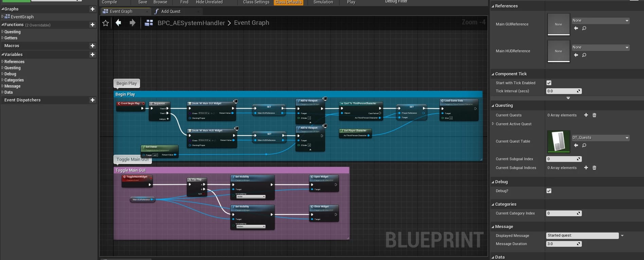Expand the EventGraph tree item
Viewport: 644px width, 260px height.
tap(3, 17)
